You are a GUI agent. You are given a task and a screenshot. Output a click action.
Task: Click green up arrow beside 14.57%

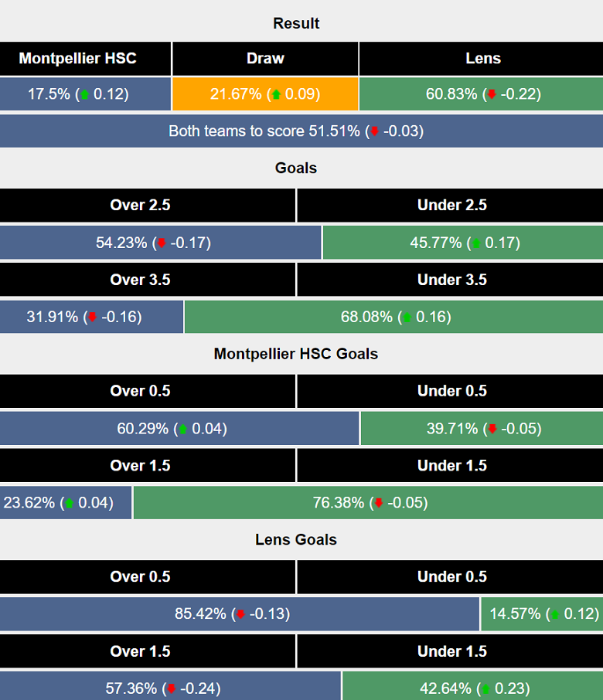tap(554, 615)
